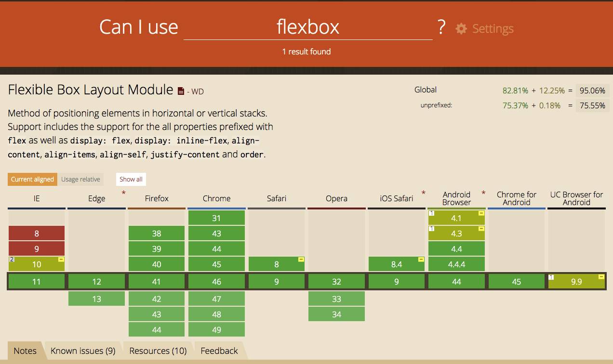The width and height of the screenshot is (613, 364).
Task: Click the Android Browser column header
Action: 456,198
